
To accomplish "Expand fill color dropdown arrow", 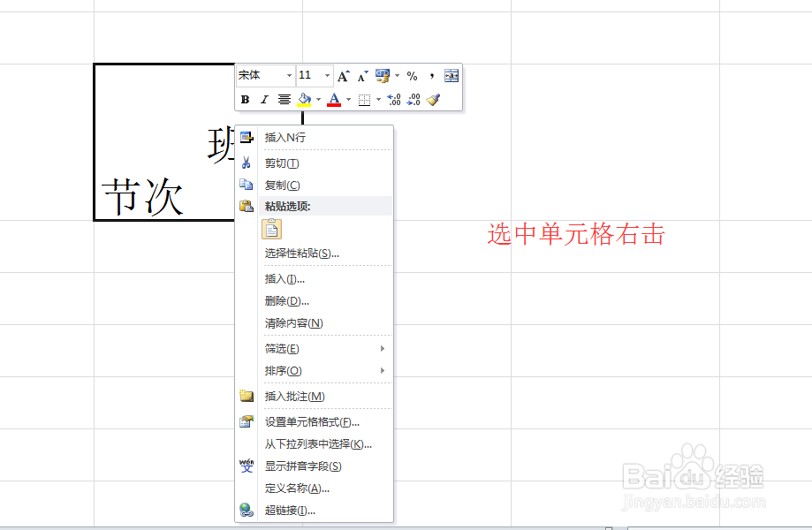I will [318, 99].
